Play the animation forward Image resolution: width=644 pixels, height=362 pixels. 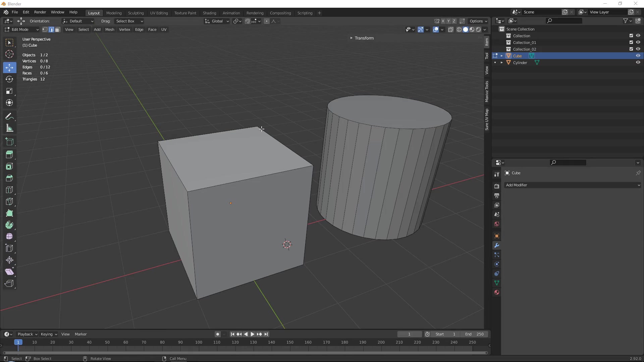(x=253, y=334)
